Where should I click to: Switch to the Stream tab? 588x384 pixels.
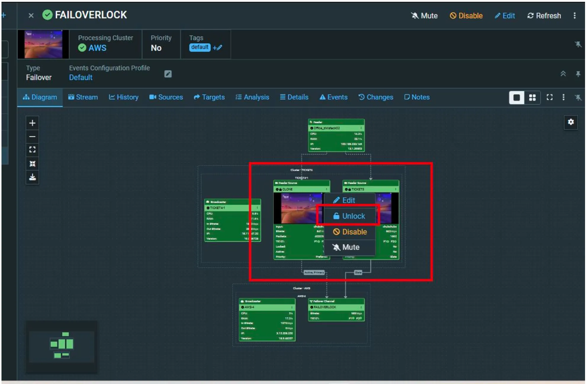(83, 97)
